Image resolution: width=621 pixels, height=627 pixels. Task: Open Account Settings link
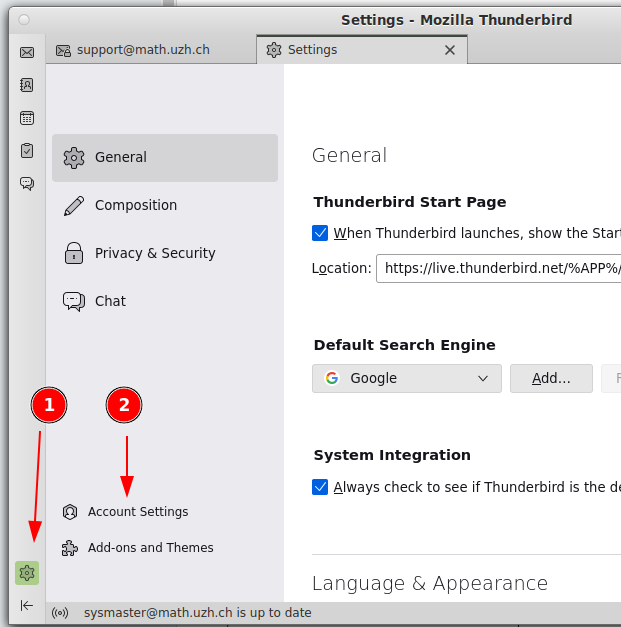tap(125, 512)
